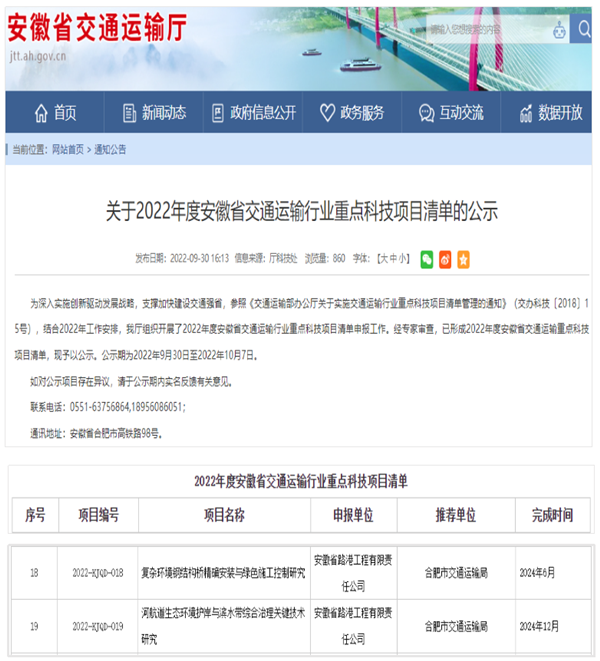This screenshot has width=600, height=661.
Task: Click the 序号 column header
Action: click(x=35, y=515)
